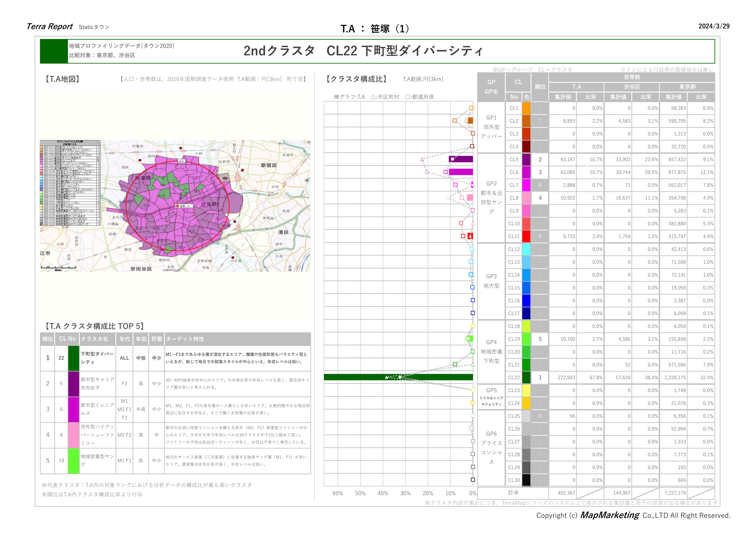756x535 pixels.
Task: Click the GP6 プライスコンシャス group cell
Action: point(491,448)
